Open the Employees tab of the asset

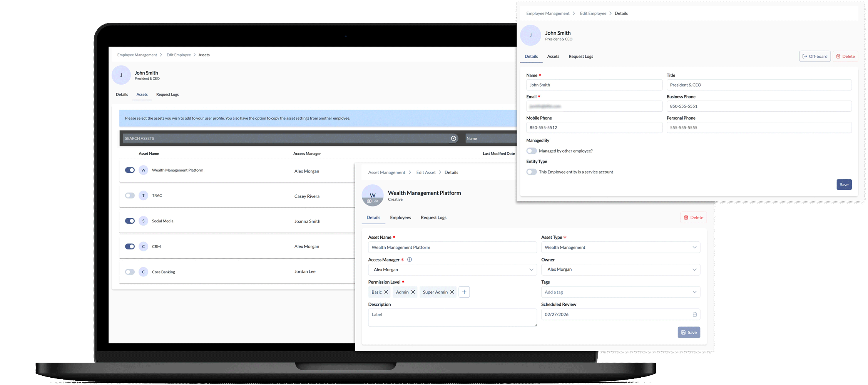(x=400, y=218)
